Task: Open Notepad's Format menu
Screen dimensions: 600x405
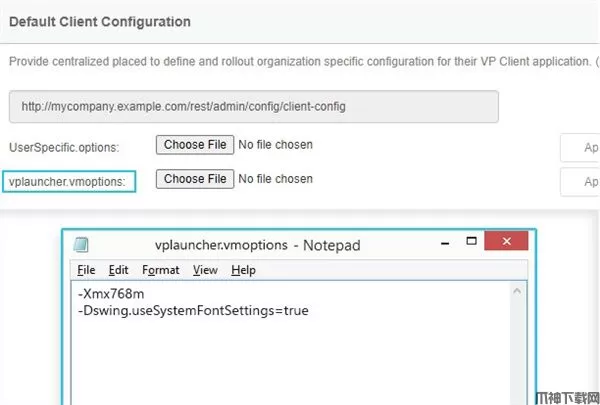Action: pyautogui.click(x=160, y=270)
